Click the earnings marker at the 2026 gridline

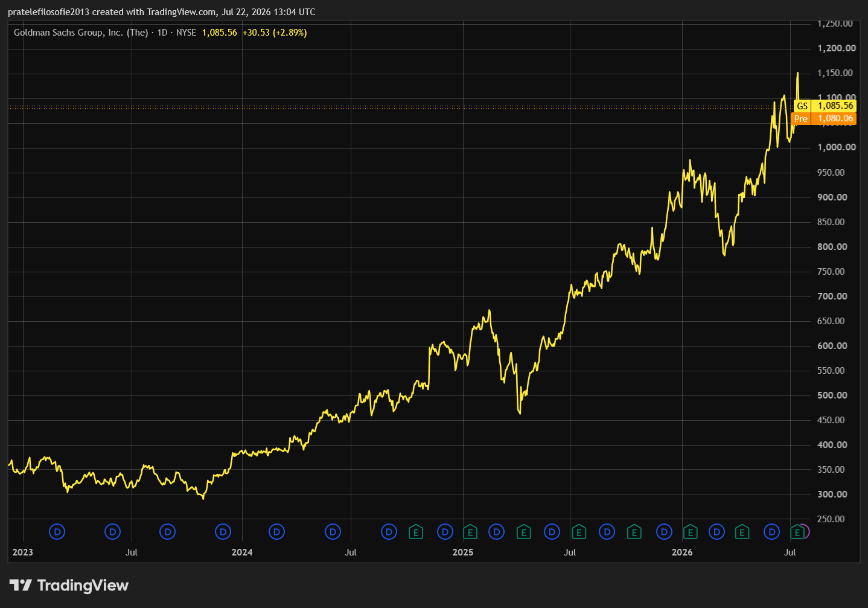[x=690, y=532]
